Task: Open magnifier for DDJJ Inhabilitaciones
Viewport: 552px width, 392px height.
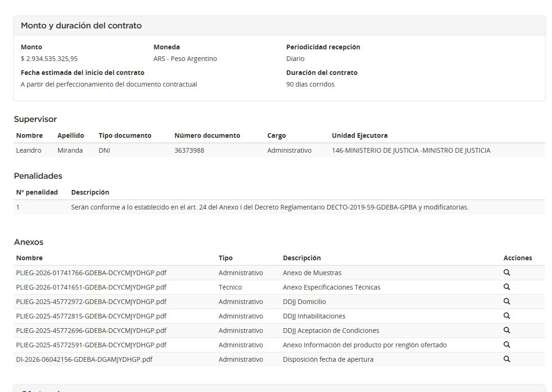Action: pos(507,316)
